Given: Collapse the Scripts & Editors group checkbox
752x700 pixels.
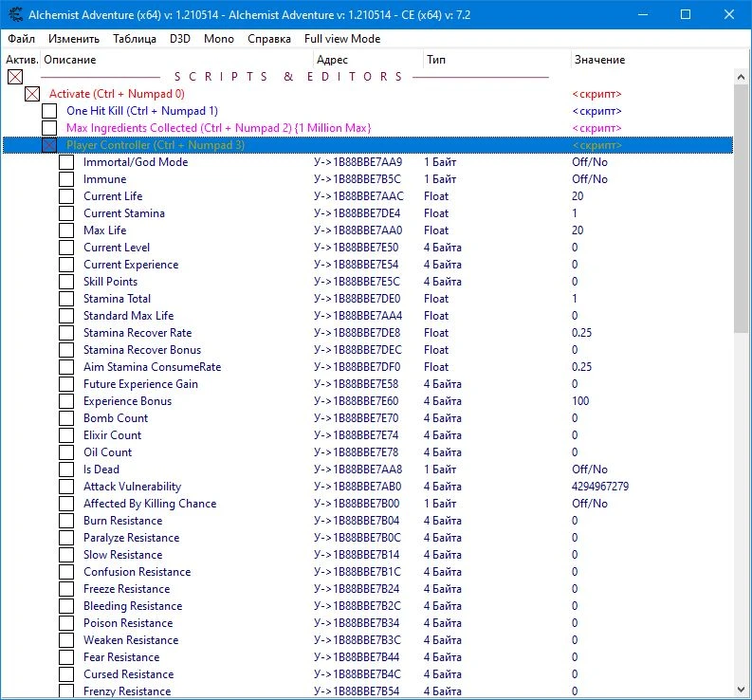Looking at the screenshot, I should tap(15, 77).
